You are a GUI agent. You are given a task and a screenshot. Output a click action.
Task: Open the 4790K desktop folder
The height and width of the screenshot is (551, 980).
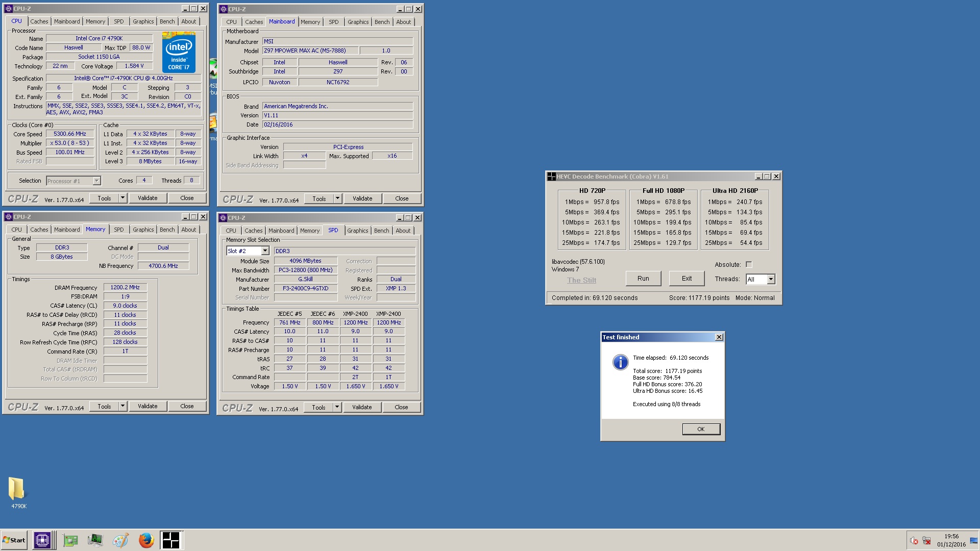click(18, 492)
